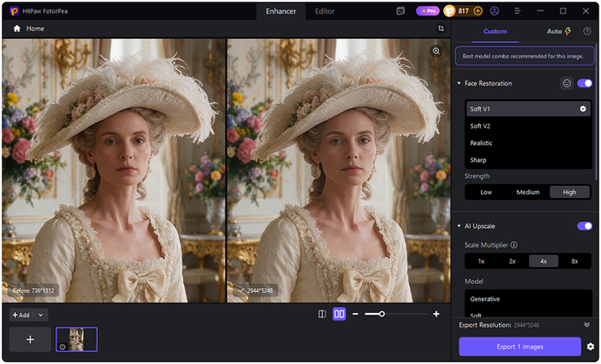The height and width of the screenshot is (364, 601).
Task: Switch to the Editor tab
Action: tap(325, 11)
